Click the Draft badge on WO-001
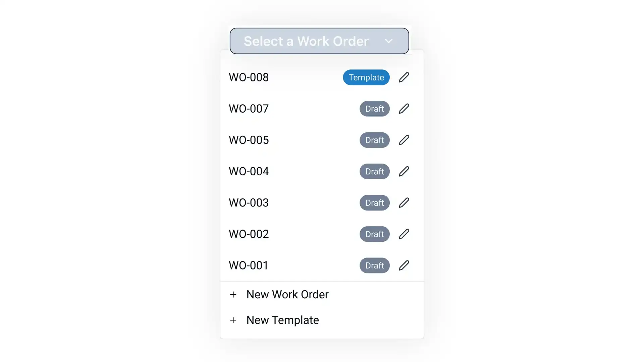The width and height of the screenshot is (644, 362). click(374, 265)
